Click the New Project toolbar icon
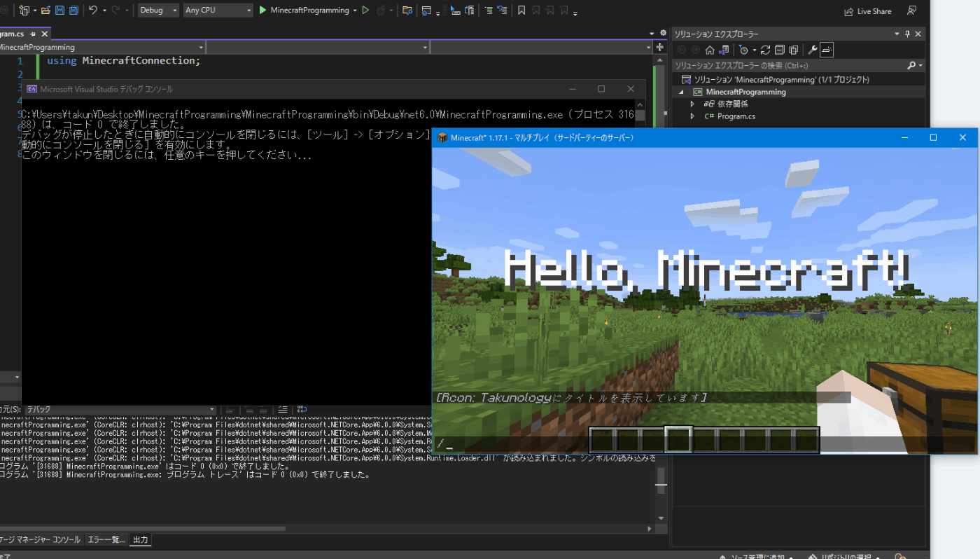 point(24,11)
